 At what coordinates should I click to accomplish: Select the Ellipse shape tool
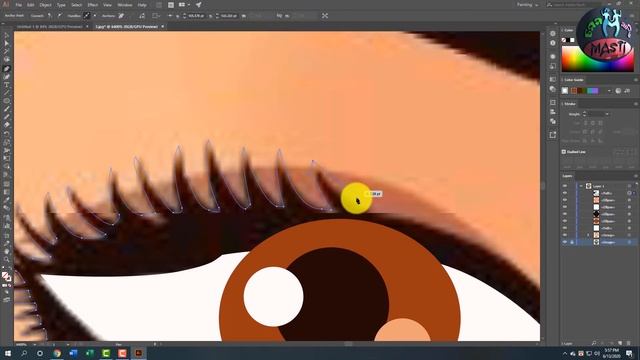(7, 101)
